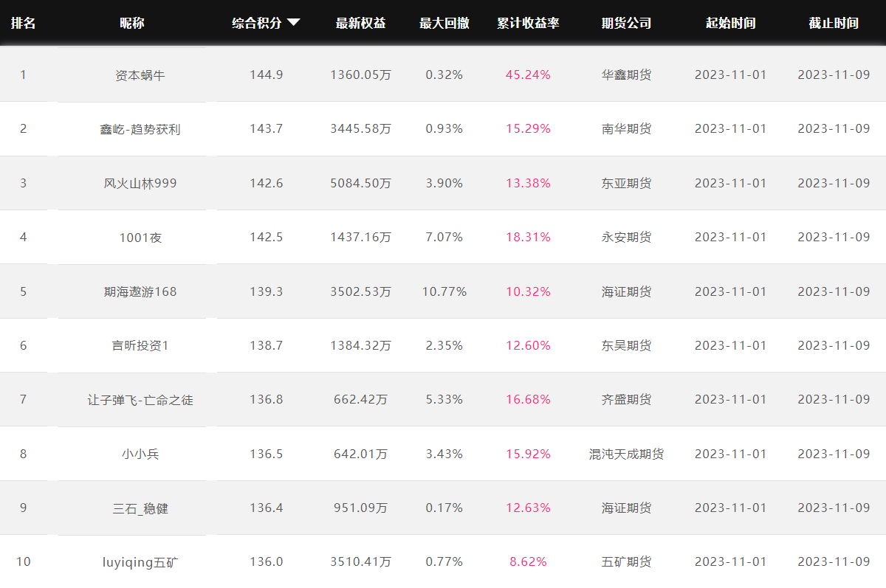Click equity value 1437.16万
The image size is (886, 588).
tap(360, 237)
